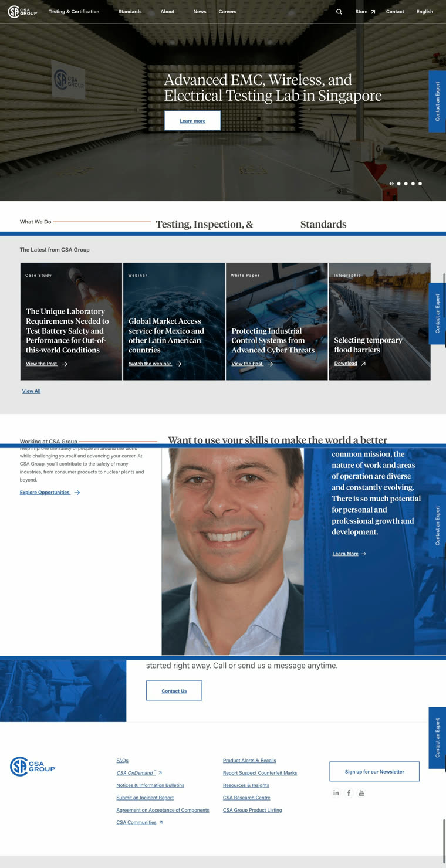Open the About menu

tap(167, 12)
